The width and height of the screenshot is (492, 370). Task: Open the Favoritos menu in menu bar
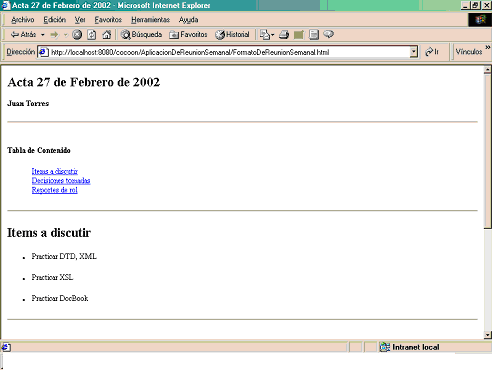(x=108, y=20)
